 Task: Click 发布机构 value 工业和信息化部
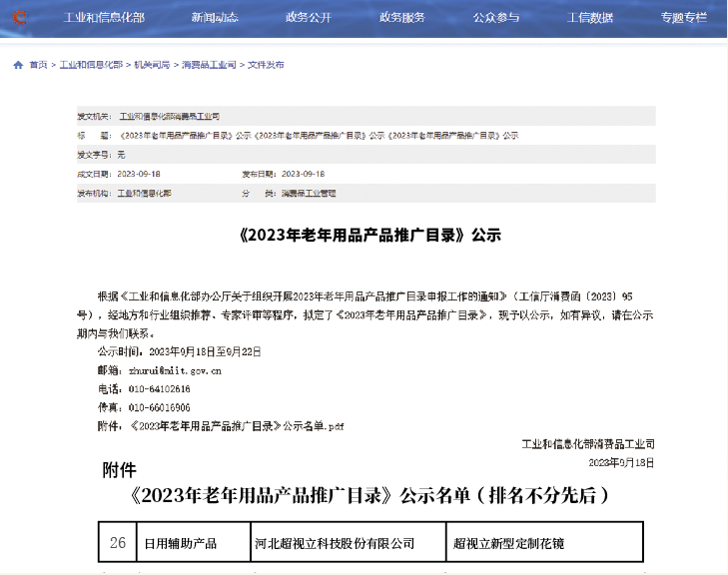point(144,193)
